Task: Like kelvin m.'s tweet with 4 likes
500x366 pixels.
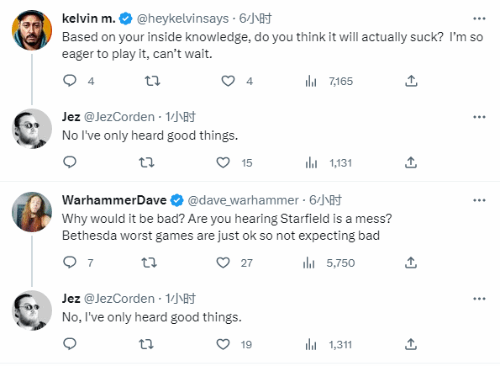Action: (x=228, y=81)
